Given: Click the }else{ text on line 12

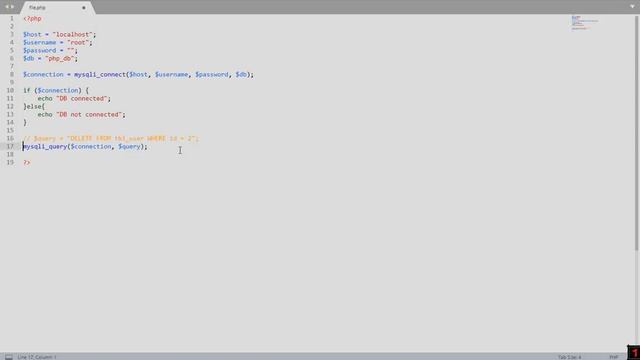Looking at the screenshot, I should pyautogui.click(x=34, y=107).
